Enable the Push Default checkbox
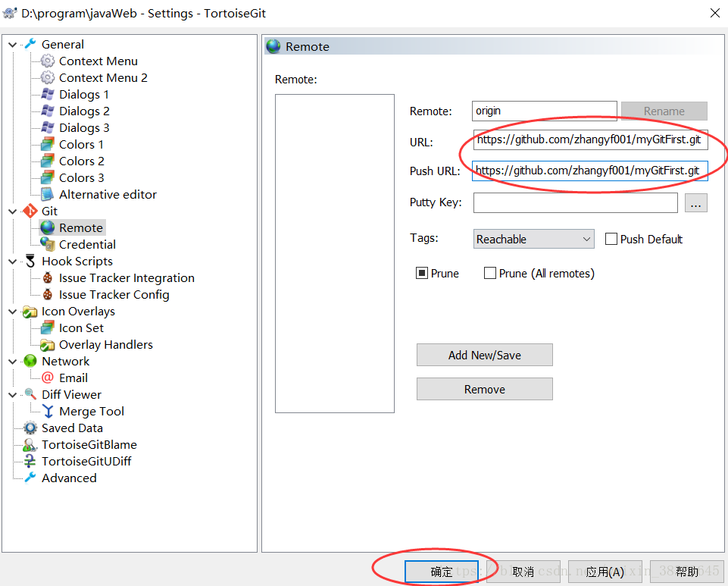728x586 pixels. click(x=611, y=239)
